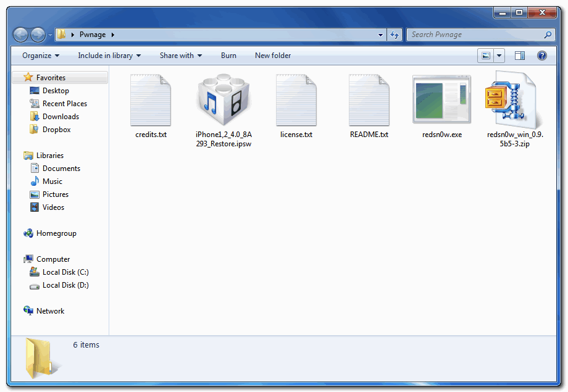
Task: Open Desktop in the navigation pane
Action: (x=49, y=91)
